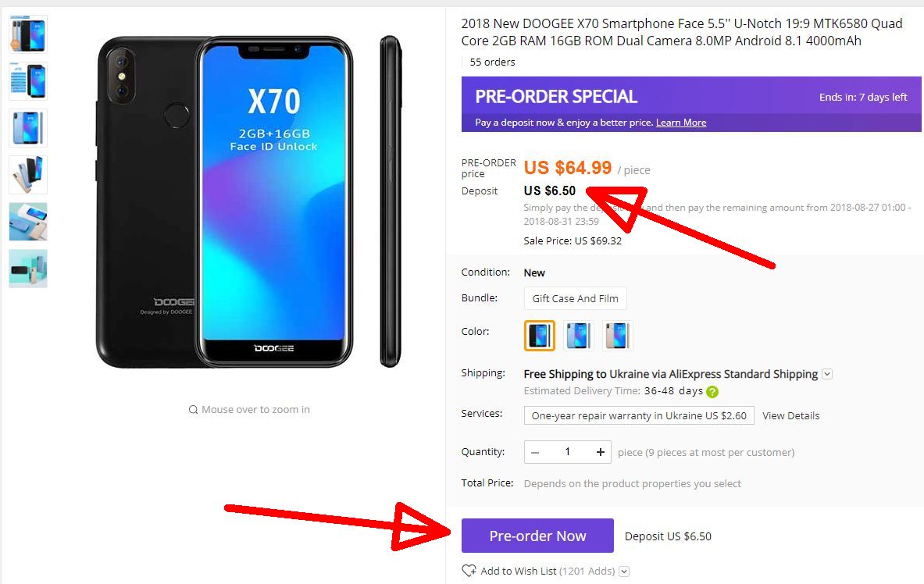Expand the wish list dropdown arrow
924x584 pixels.
pyautogui.click(x=625, y=571)
